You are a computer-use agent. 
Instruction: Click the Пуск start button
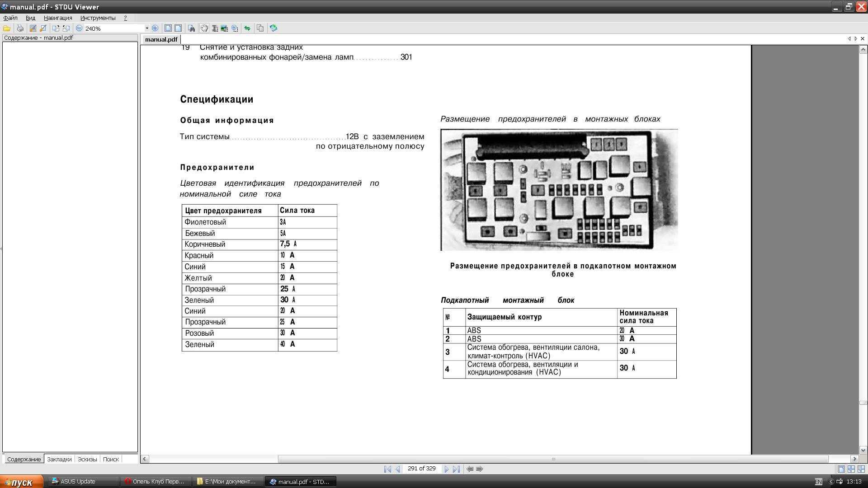coord(22,482)
